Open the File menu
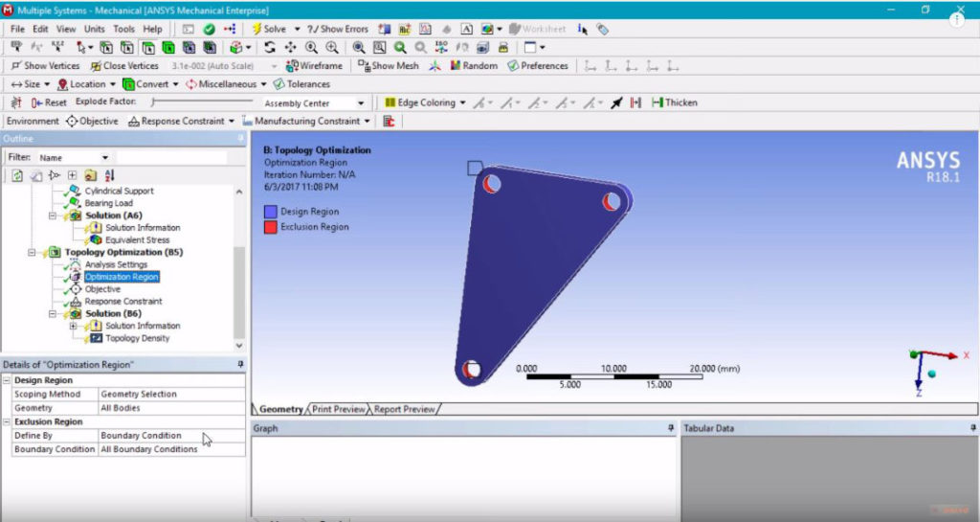This screenshot has height=522, width=980. click(x=17, y=29)
